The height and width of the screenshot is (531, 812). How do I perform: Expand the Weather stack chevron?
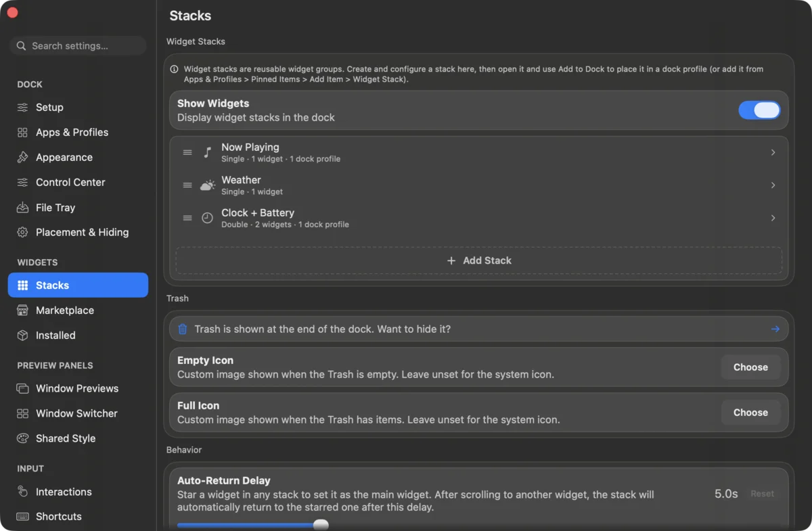[773, 185]
